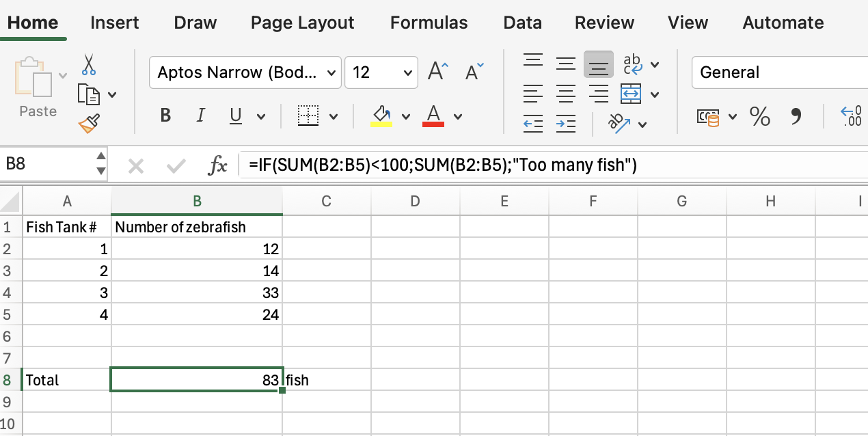Increase font size with larger A icon
Screen dimensions: 868x436
437,72
